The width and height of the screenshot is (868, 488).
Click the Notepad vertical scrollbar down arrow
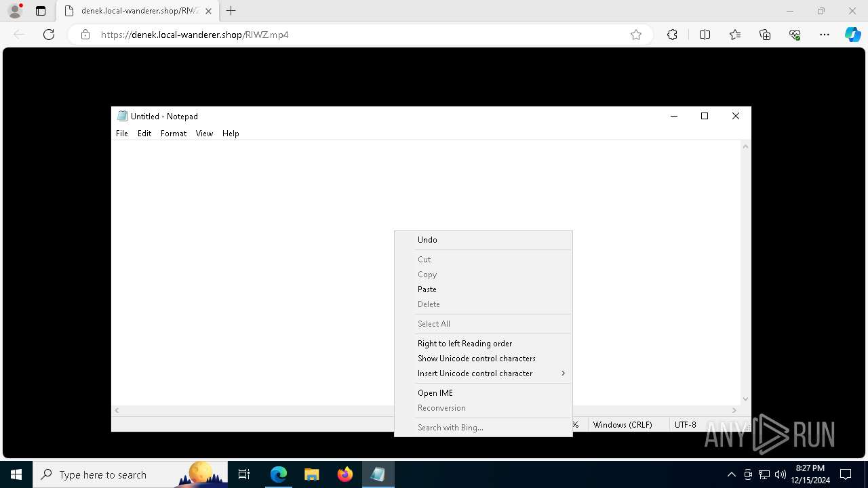745,399
